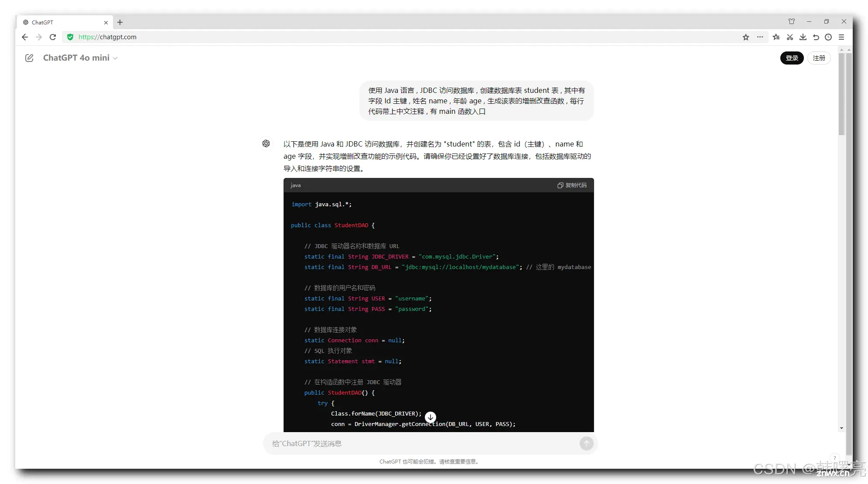Click the 注册 sign-up button
868x484 pixels.
pyautogui.click(x=819, y=58)
